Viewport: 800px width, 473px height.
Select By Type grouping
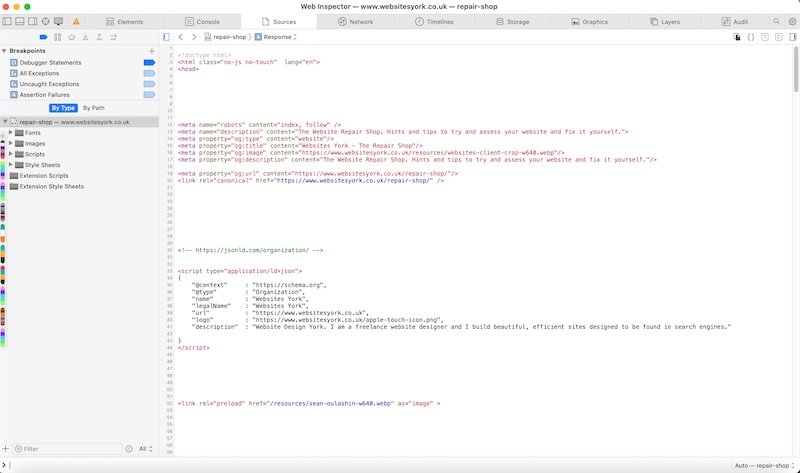[63, 108]
